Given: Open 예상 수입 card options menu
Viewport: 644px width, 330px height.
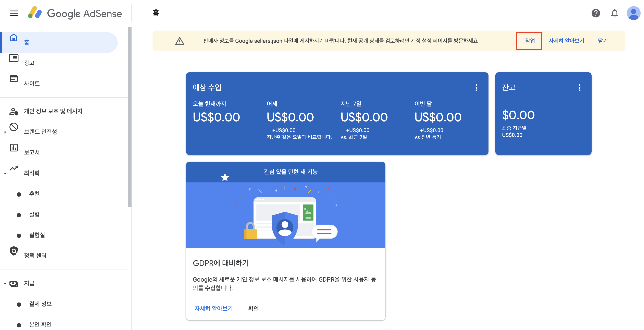Looking at the screenshot, I should click(476, 88).
